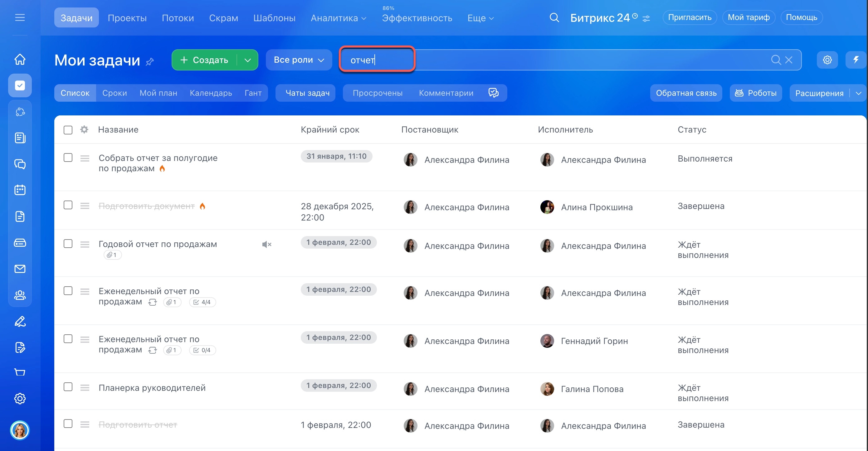This screenshot has width=868, height=451.
Task: Select checkbox for Годовой отчет по продажам
Action: pyautogui.click(x=68, y=244)
